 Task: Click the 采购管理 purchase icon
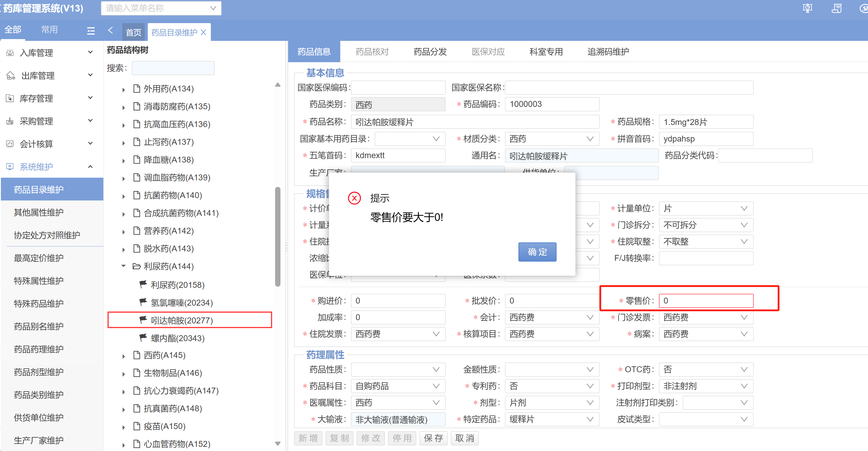tap(10, 121)
